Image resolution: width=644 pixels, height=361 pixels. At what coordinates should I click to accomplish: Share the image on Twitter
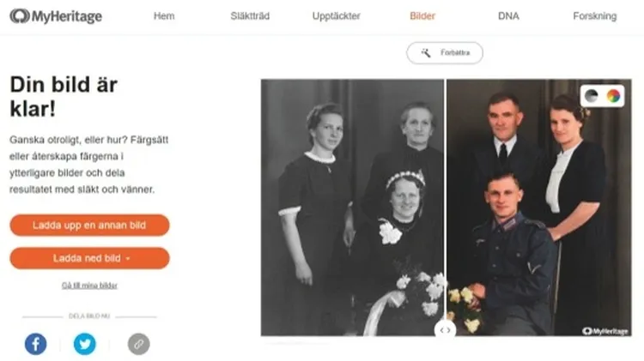[85, 344]
